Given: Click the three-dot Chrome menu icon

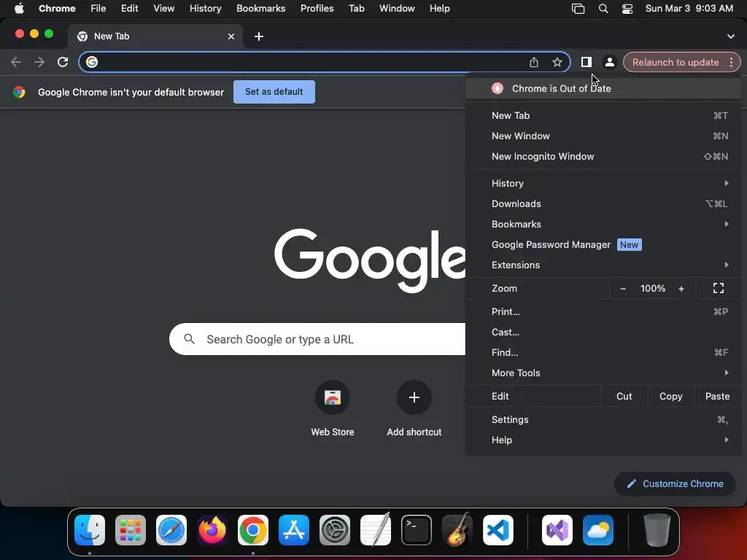Looking at the screenshot, I should click(x=731, y=62).
